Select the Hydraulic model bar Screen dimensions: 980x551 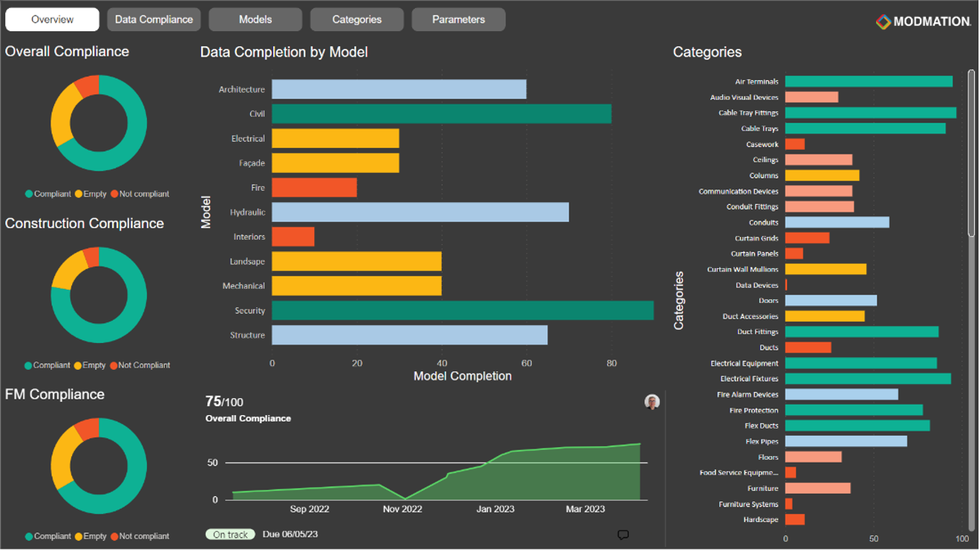pos(420,212)
